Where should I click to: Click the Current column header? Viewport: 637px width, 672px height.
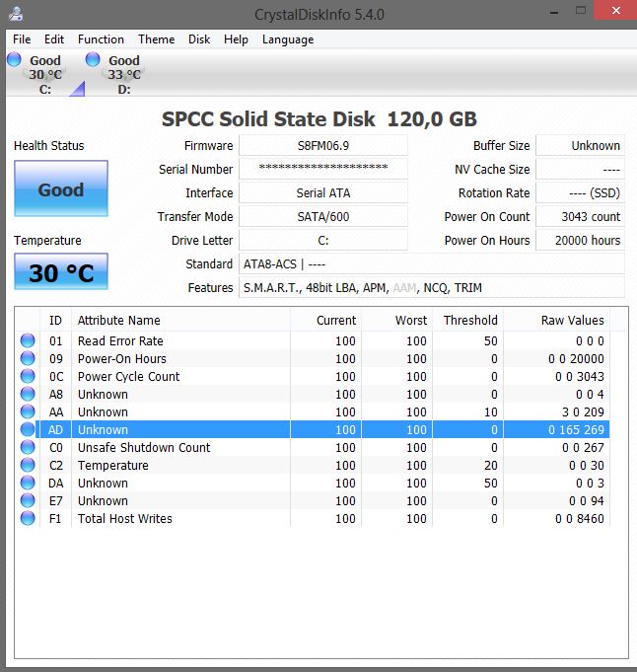[x=326, y=320]
